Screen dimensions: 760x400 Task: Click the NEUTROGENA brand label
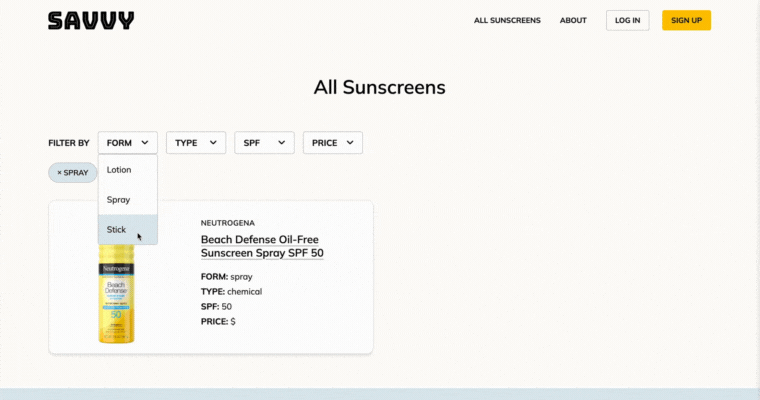[x=228, y=223]
